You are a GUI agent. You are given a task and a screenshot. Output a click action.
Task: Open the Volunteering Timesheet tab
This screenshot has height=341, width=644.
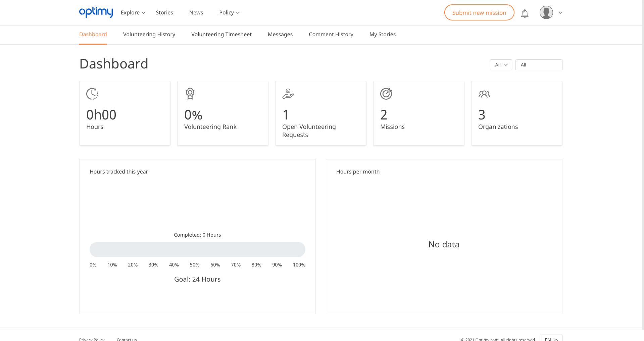point(221,35)
